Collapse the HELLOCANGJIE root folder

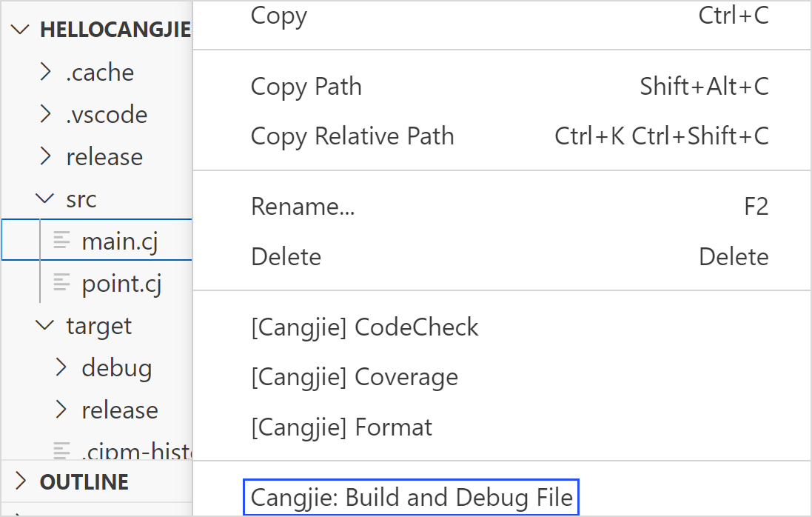coord(21,30)
